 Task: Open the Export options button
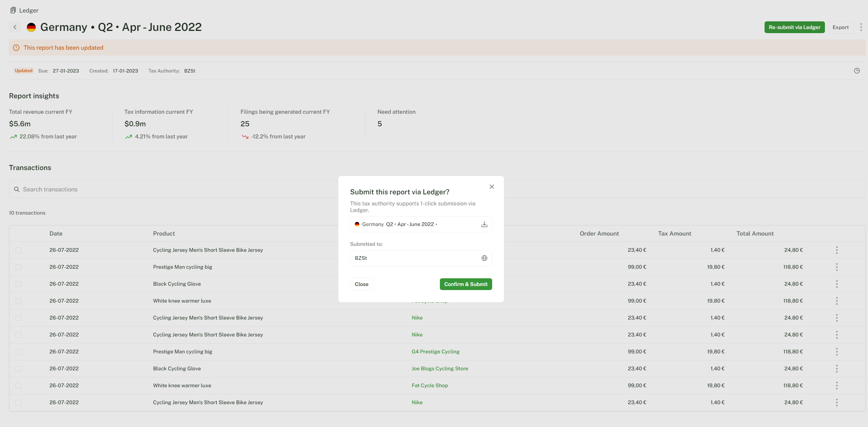(x=840, y=27)
